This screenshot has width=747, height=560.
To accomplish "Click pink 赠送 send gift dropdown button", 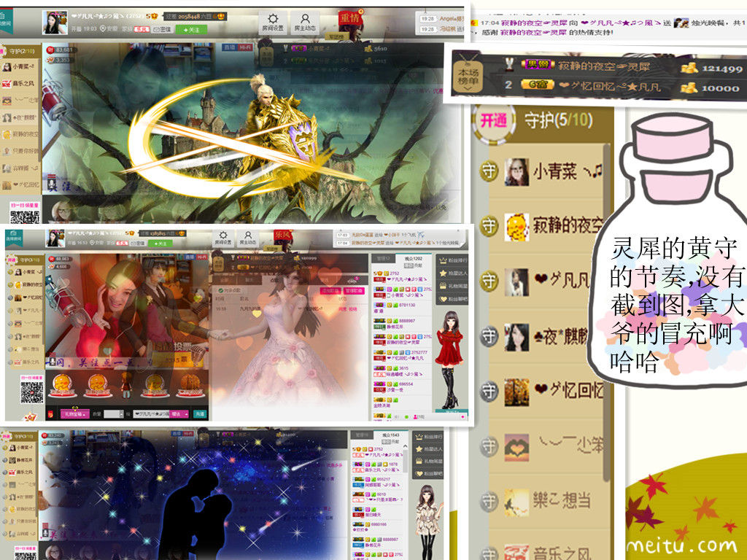I will tap(179, 414).
